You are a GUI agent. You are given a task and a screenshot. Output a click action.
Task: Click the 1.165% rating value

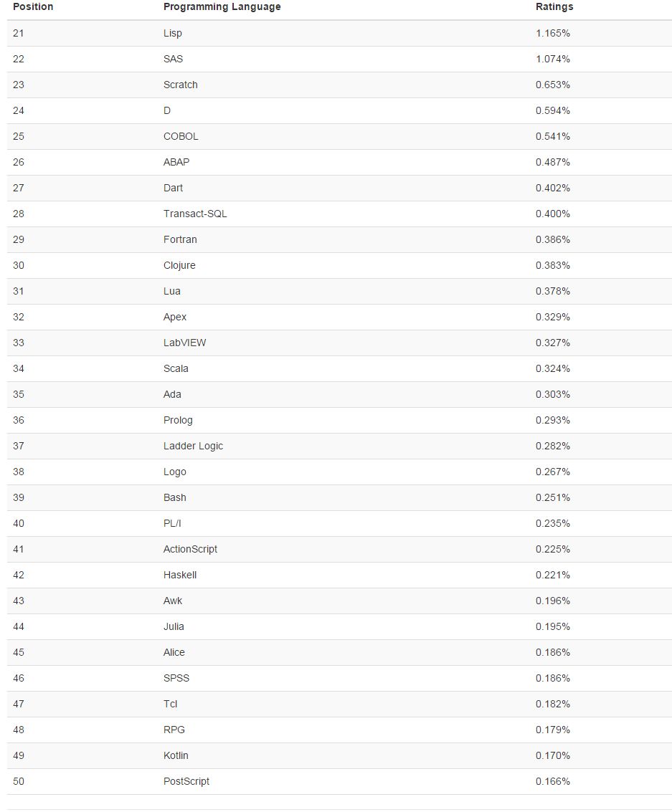553,33
